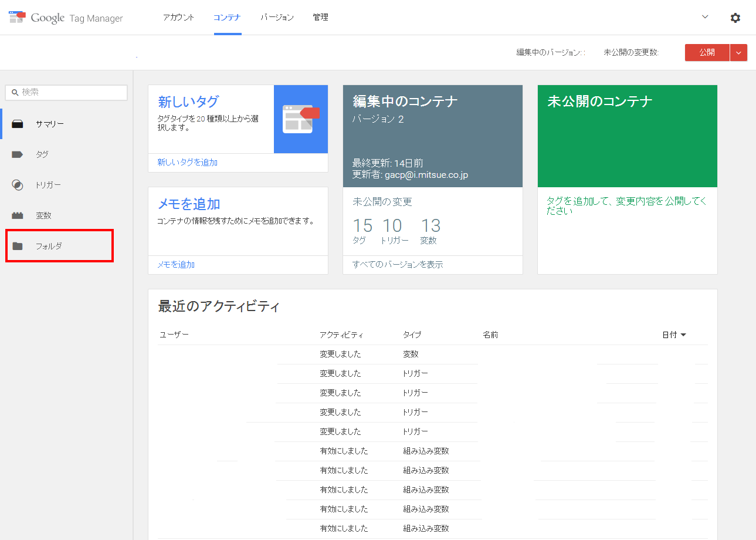
Task: Click the Google Tag Manager logo icon
Action: [18, 17]
